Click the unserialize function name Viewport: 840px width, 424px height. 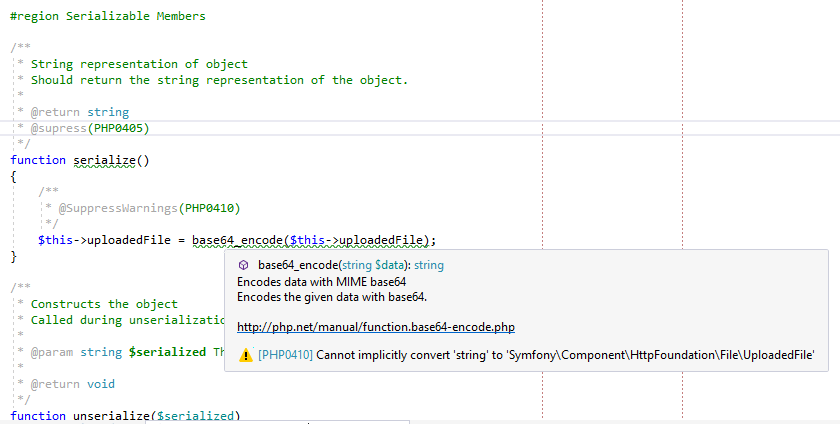point(111,416)
